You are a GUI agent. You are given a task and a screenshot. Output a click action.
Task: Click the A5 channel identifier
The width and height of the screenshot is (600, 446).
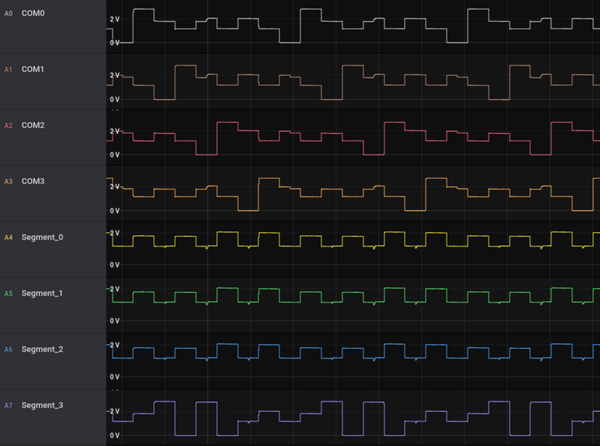(8, 293)
